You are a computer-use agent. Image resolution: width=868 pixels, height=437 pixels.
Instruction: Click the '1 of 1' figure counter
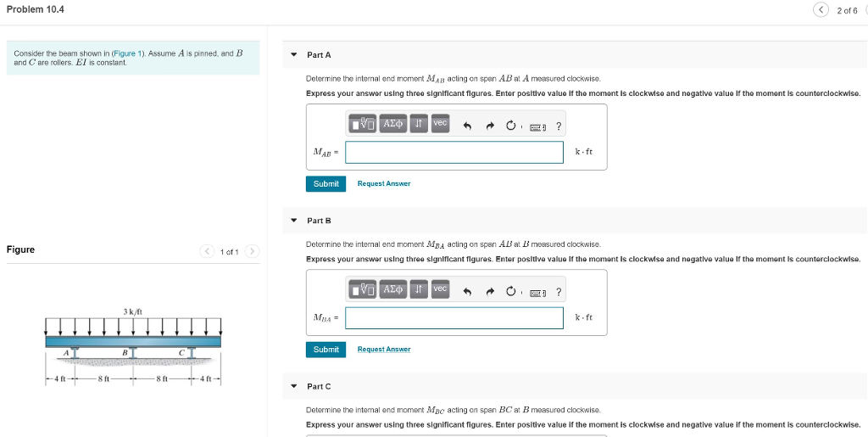tap(229, 252)
